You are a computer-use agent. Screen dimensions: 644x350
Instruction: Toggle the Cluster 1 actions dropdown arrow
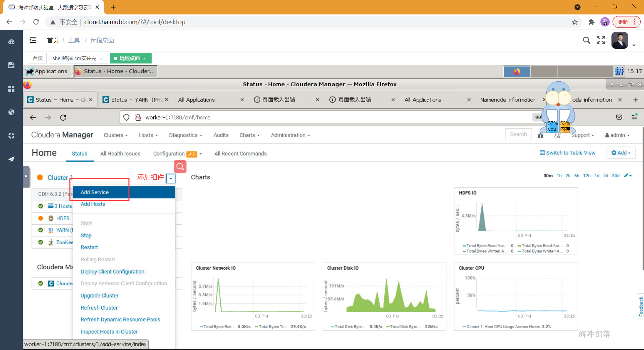click(171, 178)
